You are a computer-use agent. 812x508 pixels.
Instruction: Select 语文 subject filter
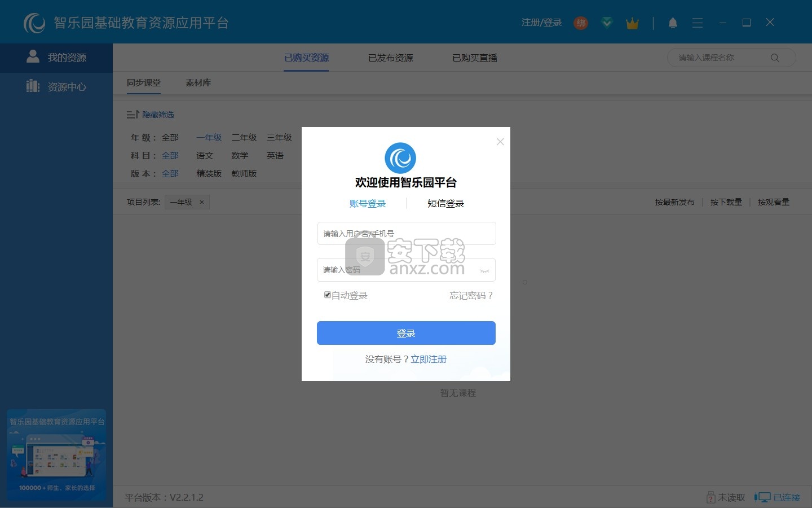(205, 155)
